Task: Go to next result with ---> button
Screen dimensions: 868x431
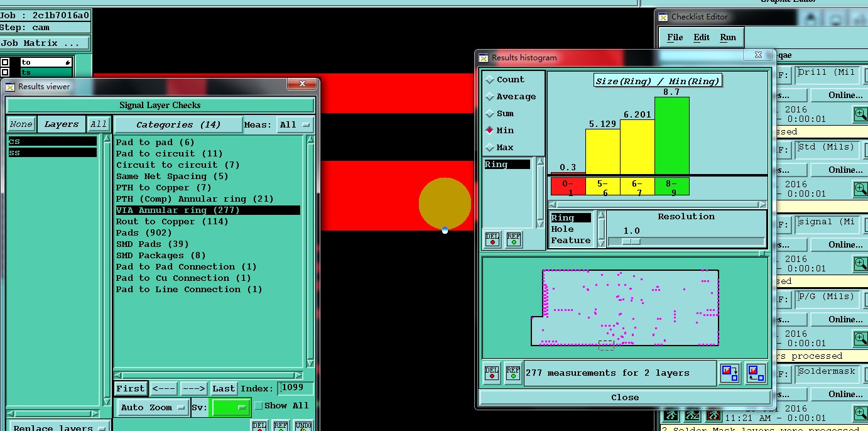Action: click(x=194, y=388)
